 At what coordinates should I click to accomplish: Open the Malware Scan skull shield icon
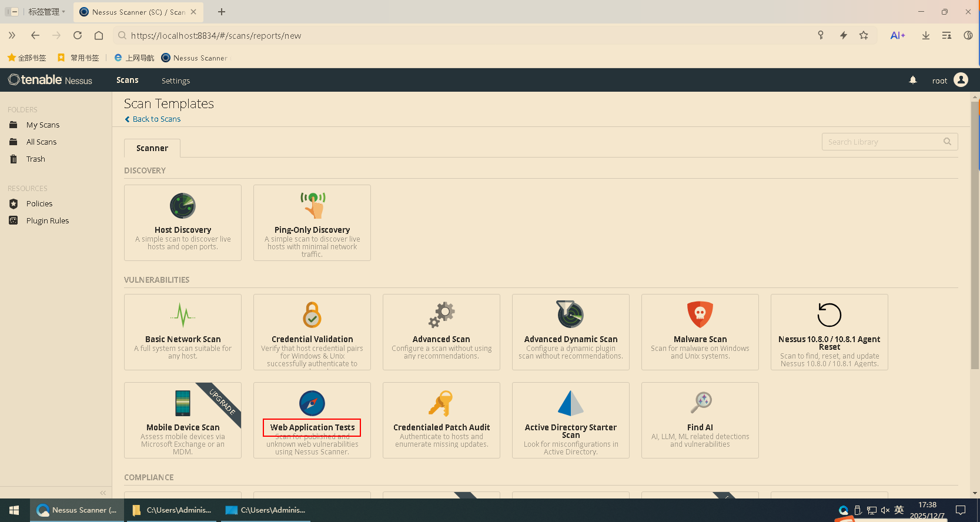click(700, 315)
